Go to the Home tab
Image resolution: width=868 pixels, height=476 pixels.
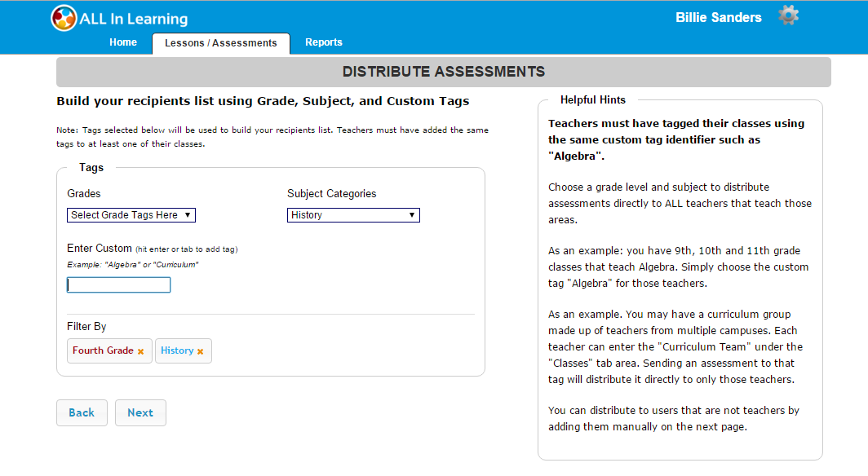(123, 42)
